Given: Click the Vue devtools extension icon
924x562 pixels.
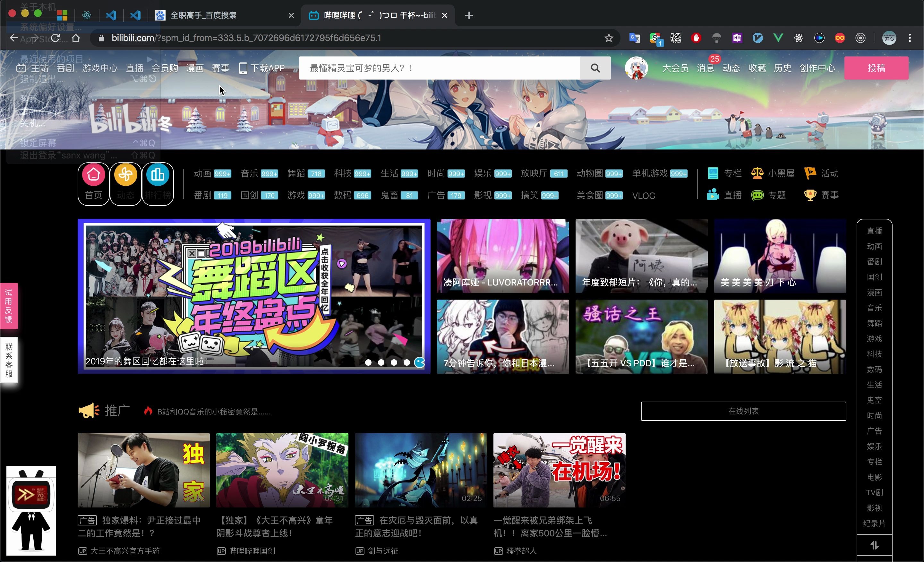Looking at the screenshot, I should pyautogui.click(x=778, y=38).
